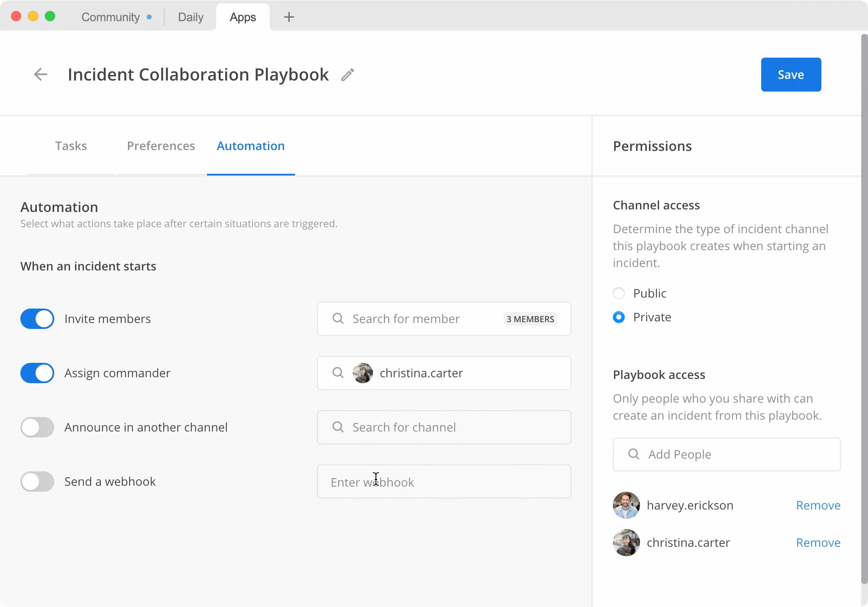The image size is (868, 607).
Task: Select Private channel access
Action: coord(619,317)
